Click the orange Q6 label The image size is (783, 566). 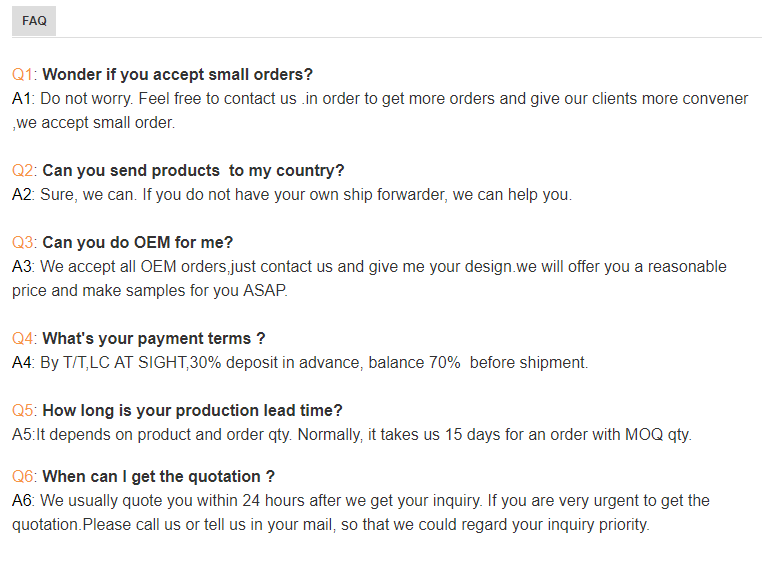[x=24, y=477]
